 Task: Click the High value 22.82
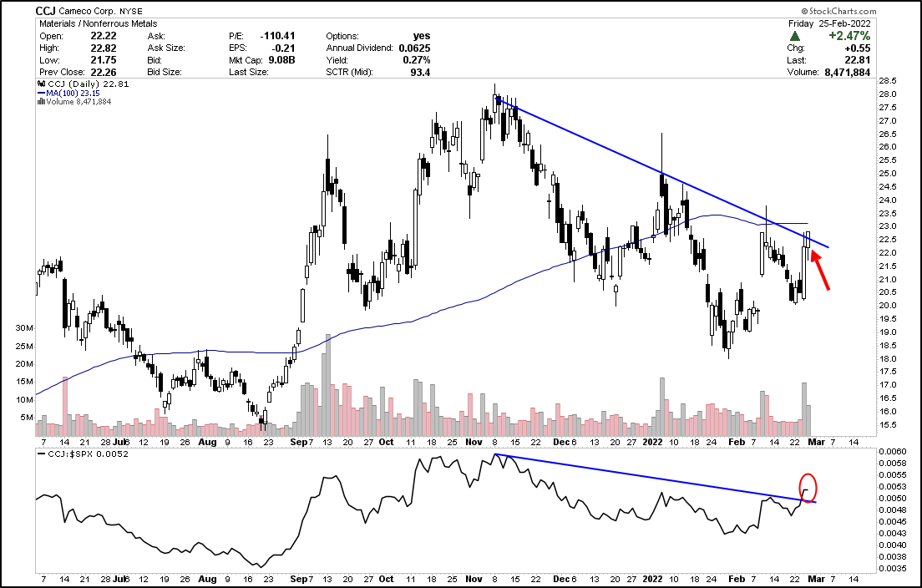point(104,48)
